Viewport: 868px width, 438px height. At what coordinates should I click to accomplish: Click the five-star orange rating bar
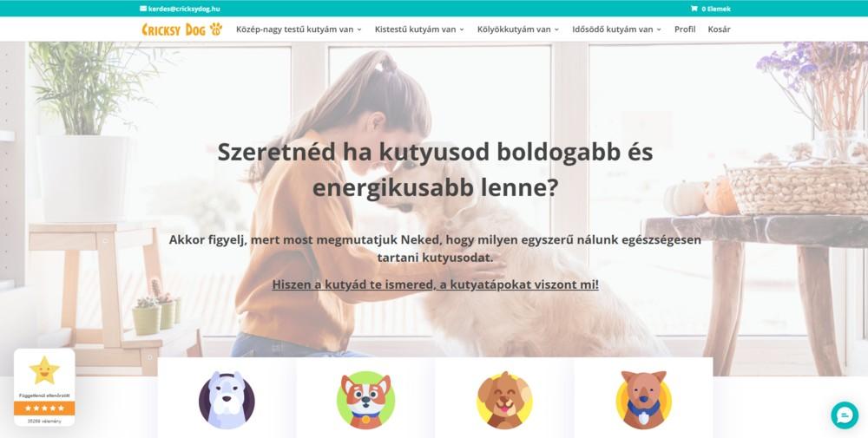[x=44, y=409]
